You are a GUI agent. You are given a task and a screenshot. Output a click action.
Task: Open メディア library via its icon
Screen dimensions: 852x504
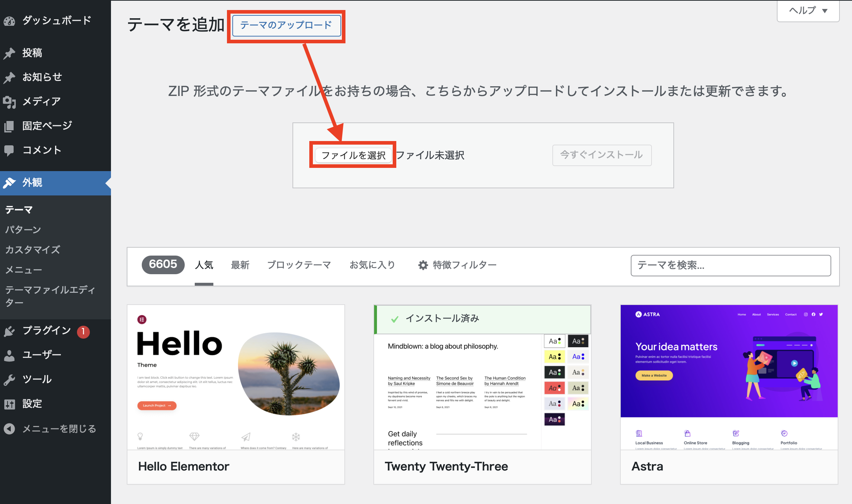coord(10,101)
